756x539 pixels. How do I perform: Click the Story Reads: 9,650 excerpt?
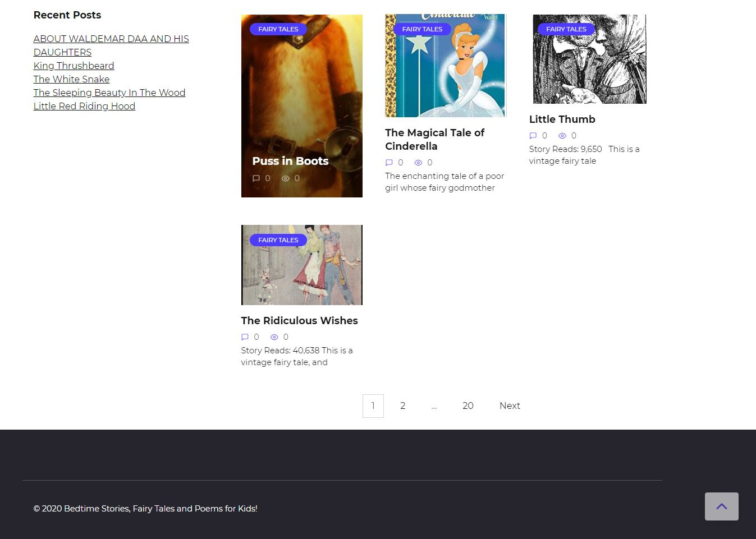click(x=584, y=155)
